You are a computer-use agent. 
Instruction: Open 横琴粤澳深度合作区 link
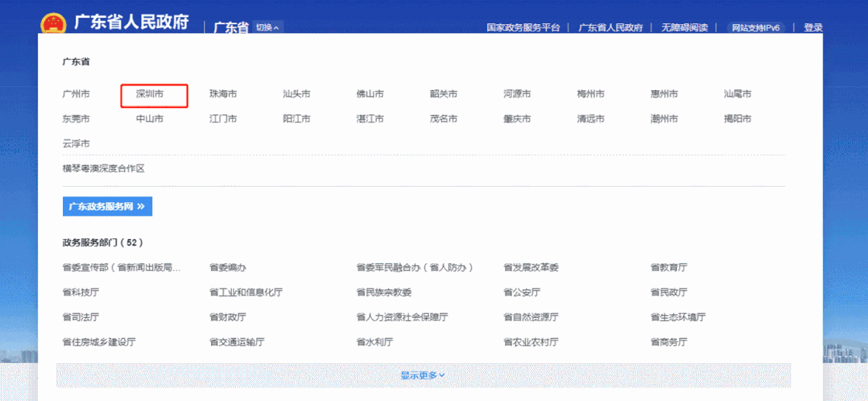[104, 168]
